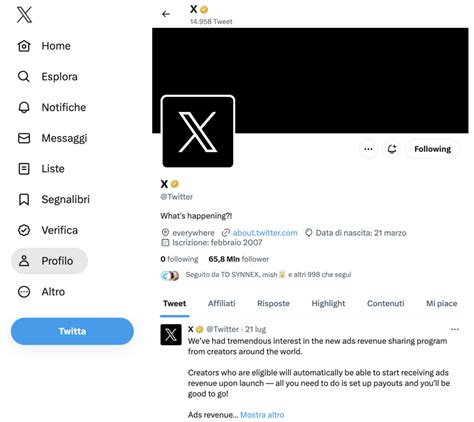Viewport: 474px width, 422px height.
Task: Open Verifica in sidebar
Action: click(x=48, y=230)
